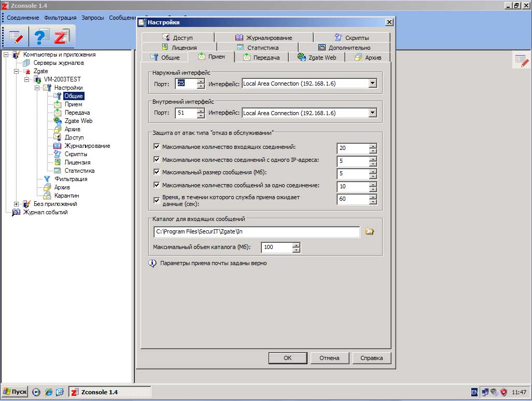This screenshot has height=401, width=532.
Task: Click the Прием envelope icon in tree
Action: (58, 104)
